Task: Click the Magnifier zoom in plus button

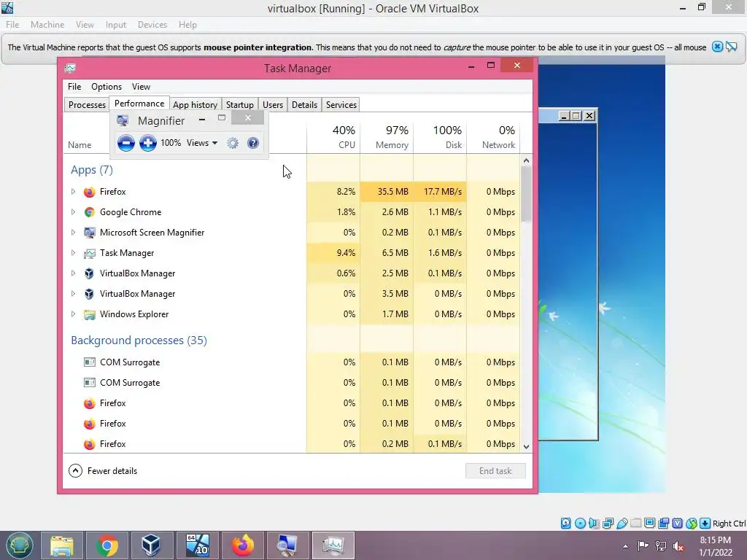Action: (147, 143)
